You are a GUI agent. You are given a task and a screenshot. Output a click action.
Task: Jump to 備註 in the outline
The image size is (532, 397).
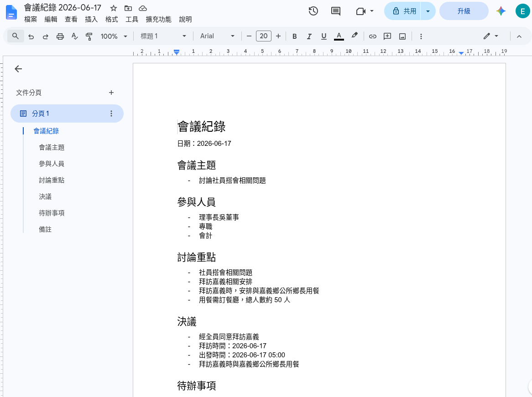(45, 230)
